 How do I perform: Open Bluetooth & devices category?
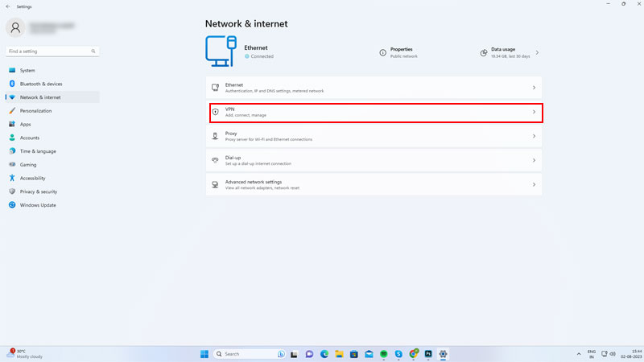(52, 84)
